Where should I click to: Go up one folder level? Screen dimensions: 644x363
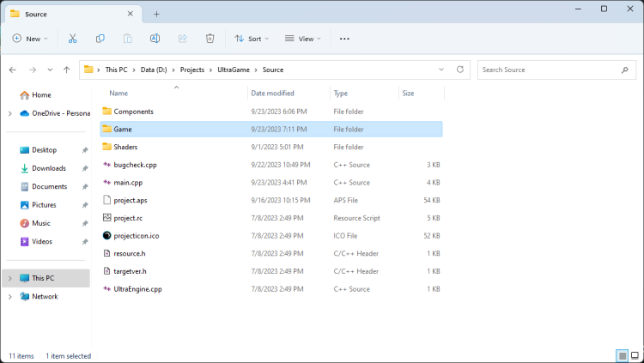click(x=67, y=70)
